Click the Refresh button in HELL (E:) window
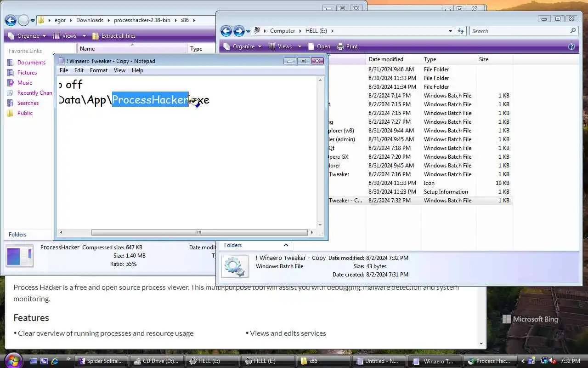588x368 pixels. [x=461, y=31]
